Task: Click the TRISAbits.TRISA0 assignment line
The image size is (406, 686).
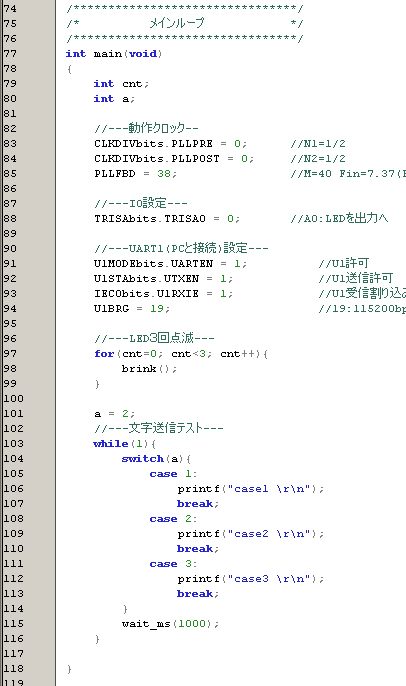Action: point(167,219)
